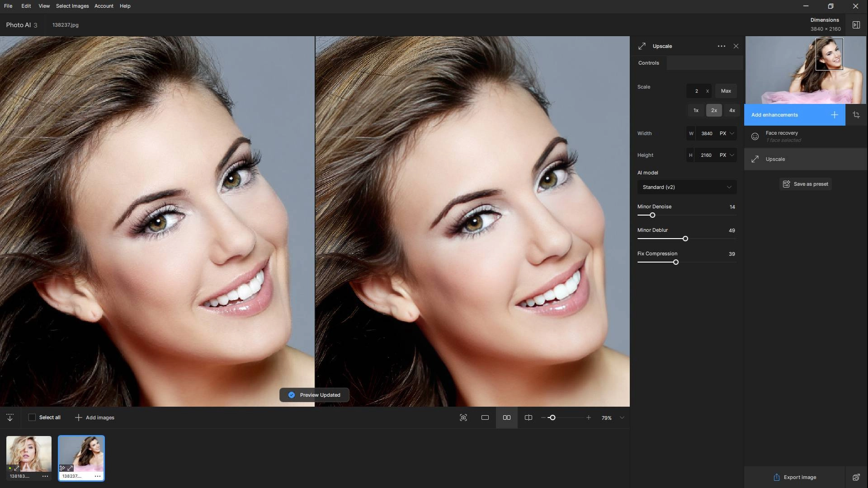Open the Edit menu
868x488 pixels.
26,6
